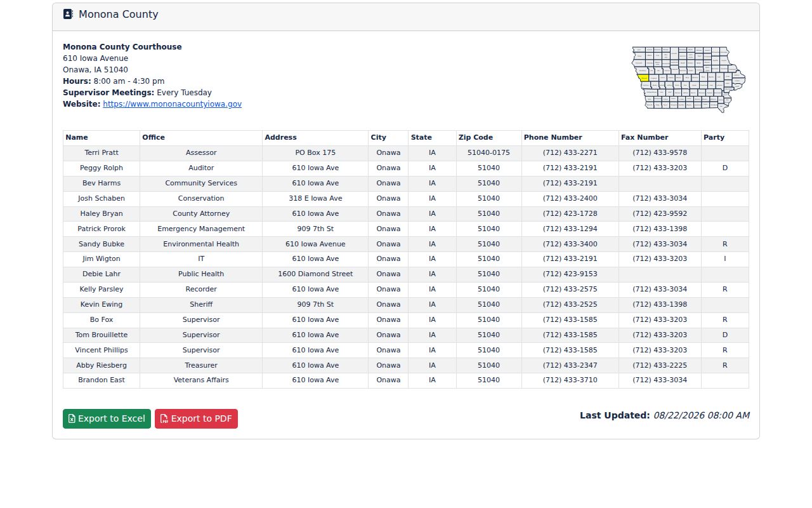Export the table to Excel
Image resolution: width=812 pixels, height=508 pixels.
click(x=107, y=419)
